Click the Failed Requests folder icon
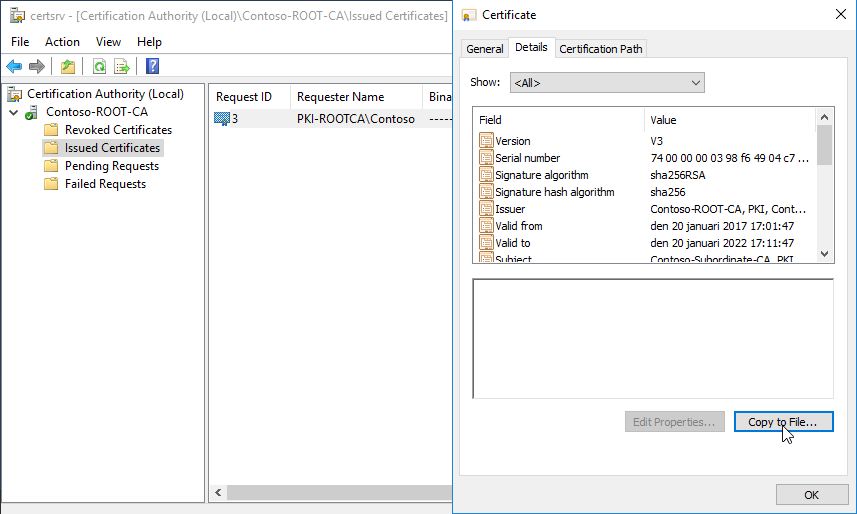 [51, 184]
